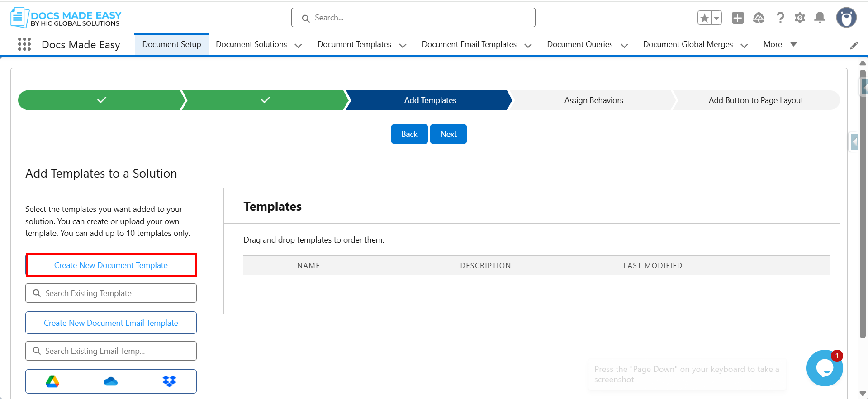The height and width of the screenshot is (399, 868).
Task: Open user profile avatar menu
Action: [846, 18]
